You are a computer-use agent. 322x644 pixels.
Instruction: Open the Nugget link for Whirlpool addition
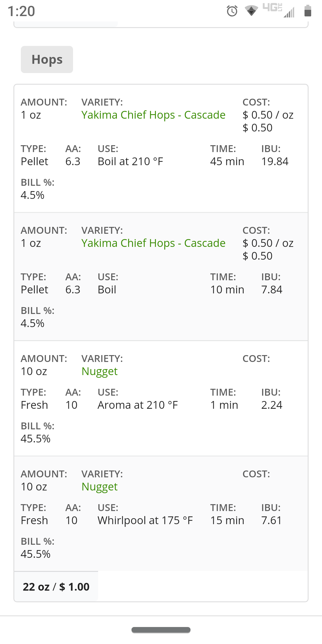[x=100, y=487]
